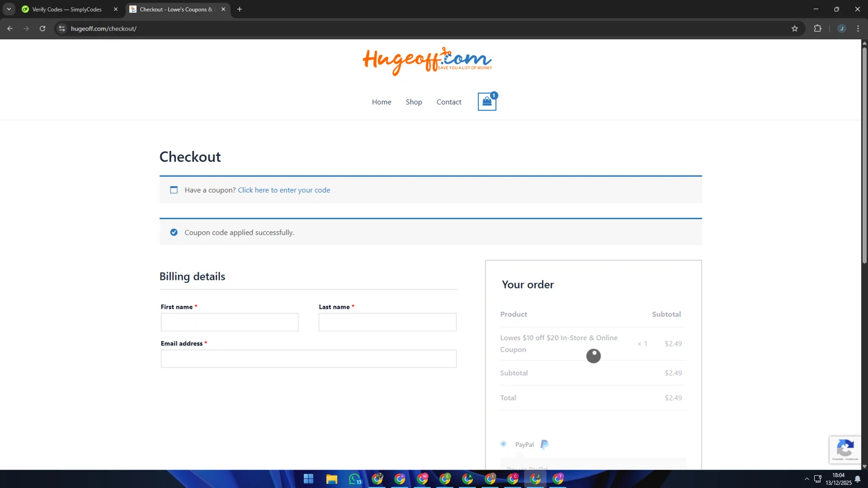The height and width of the screenshot is (488, 868).
Task: Close the Verify Codes tab
Action: [115, 9]
